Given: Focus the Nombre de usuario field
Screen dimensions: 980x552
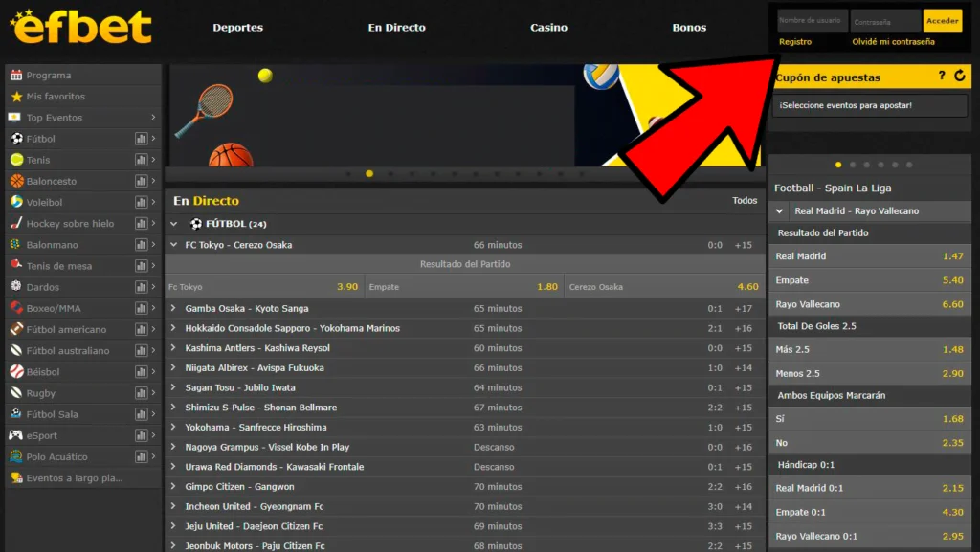Looking at the screenshot, I should point(812,21).
